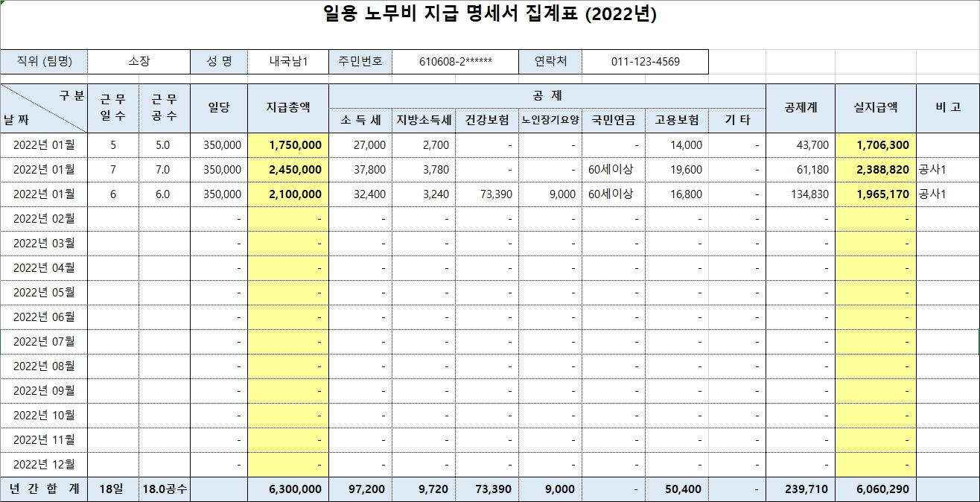Select employment insurance cell 16,800
This screenshot has height=502, width=980.
click(x=676, y=194)
